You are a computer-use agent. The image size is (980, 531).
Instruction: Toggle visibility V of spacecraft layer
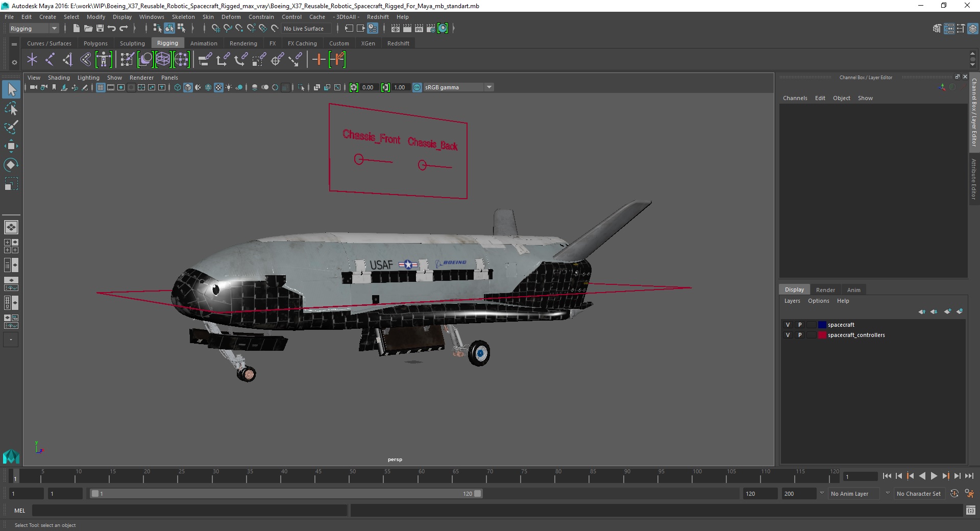pos(788,325)
